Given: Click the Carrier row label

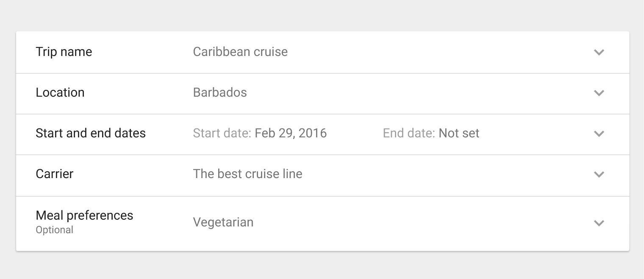Looking at the screenshot, I should 55,174.
